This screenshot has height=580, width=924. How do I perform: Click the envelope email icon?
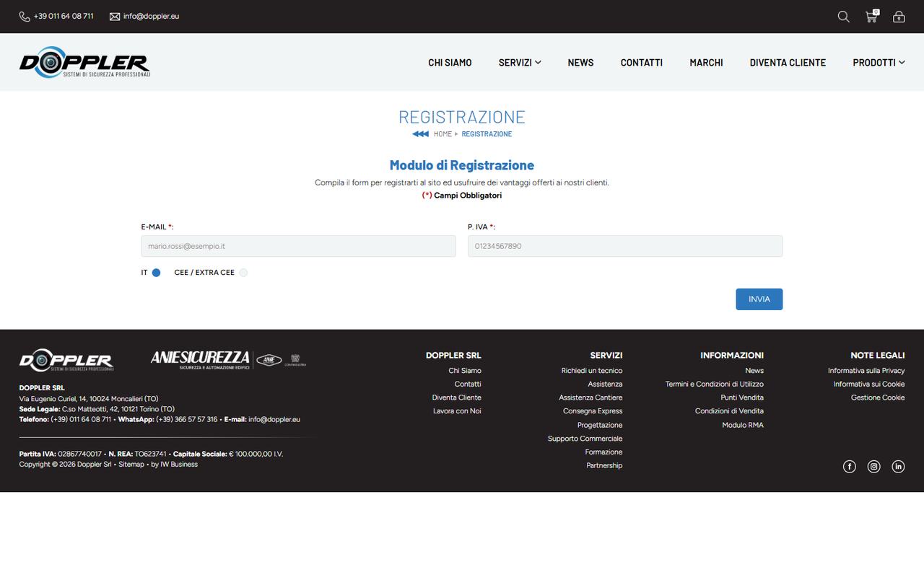click(115, 17)
